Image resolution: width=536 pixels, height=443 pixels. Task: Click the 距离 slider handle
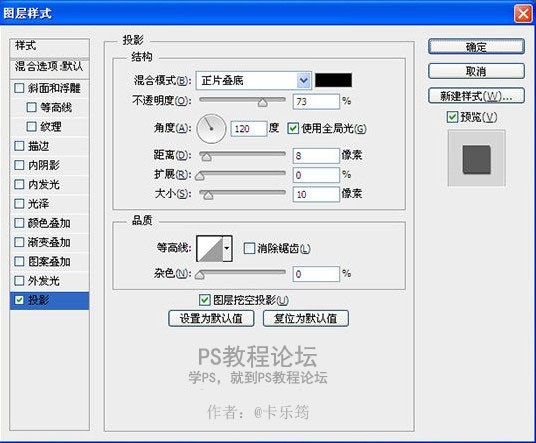206,157
